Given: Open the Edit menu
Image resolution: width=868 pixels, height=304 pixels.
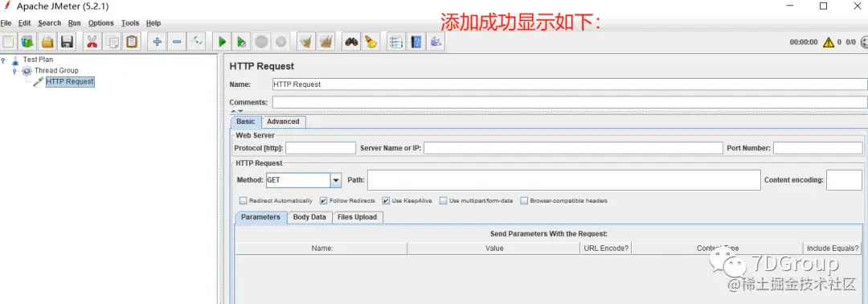Looking at the screenshot, I should pyautogui.click(x=24, y=23).
